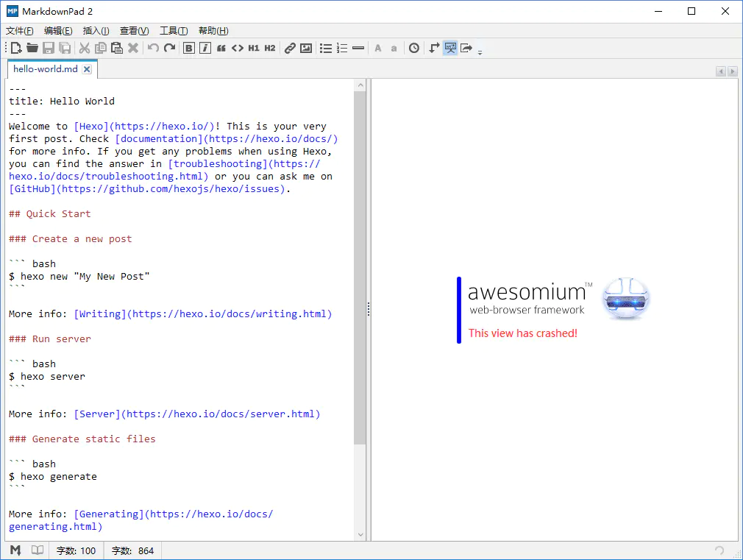Open the 工具(T) menu
The width and height of the screenshot is (743, 560).
[x=174, y=31]
